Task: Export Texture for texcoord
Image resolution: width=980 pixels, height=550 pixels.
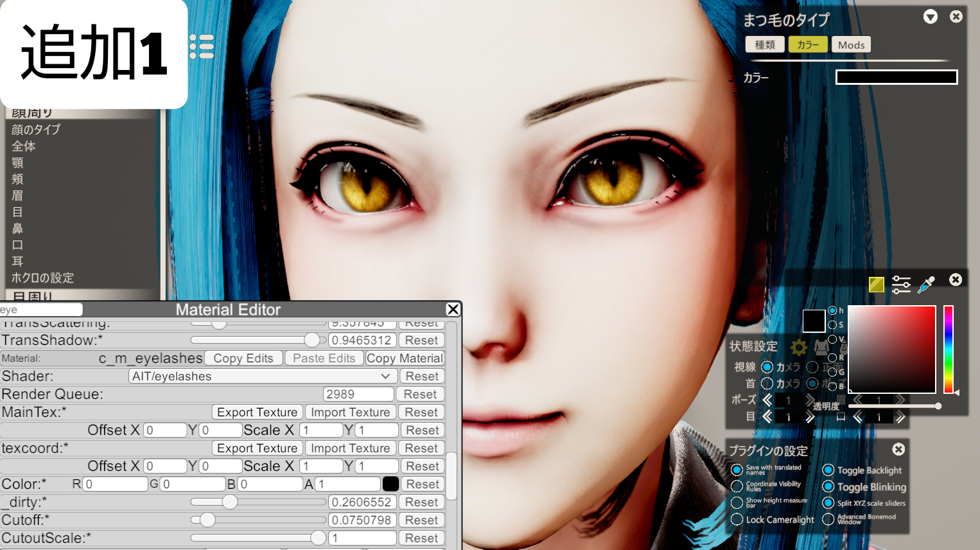Action: coord(258,448)
